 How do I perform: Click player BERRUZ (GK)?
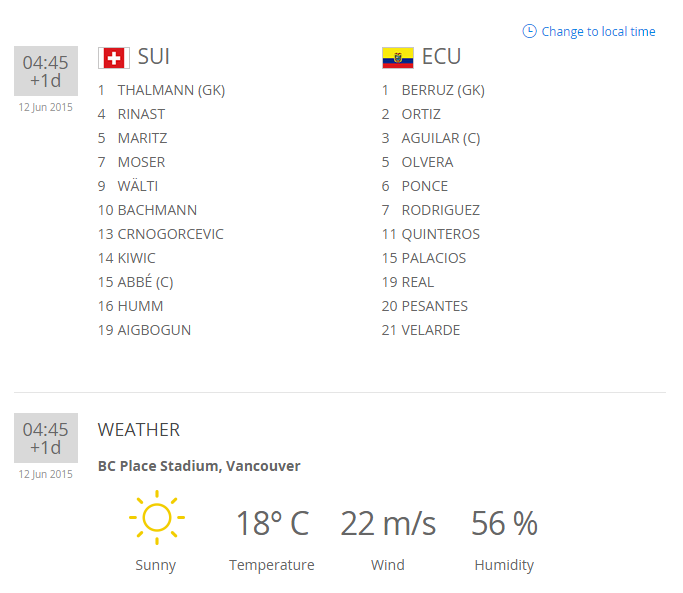[443, 90]
